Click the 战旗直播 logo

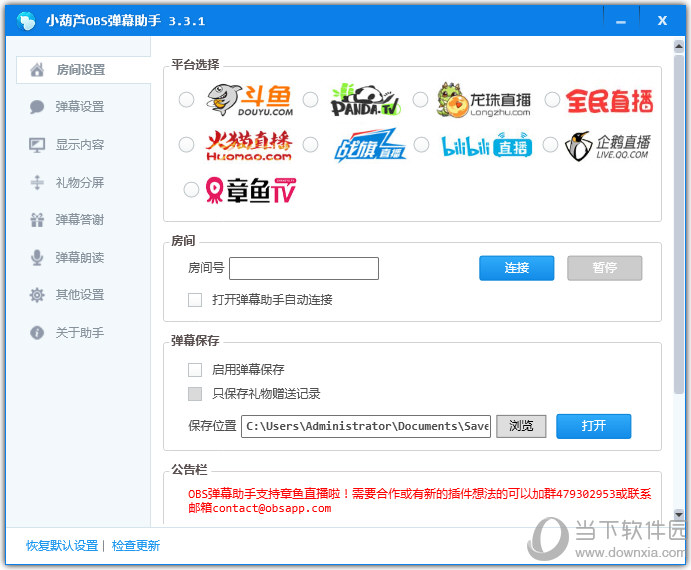tap(370, 145)
